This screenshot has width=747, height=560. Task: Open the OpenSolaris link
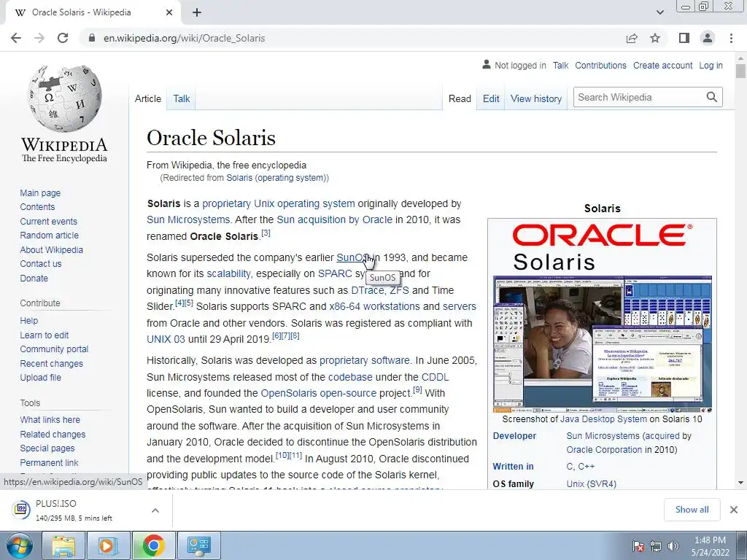pyautogui.click(x=289, y=393)
